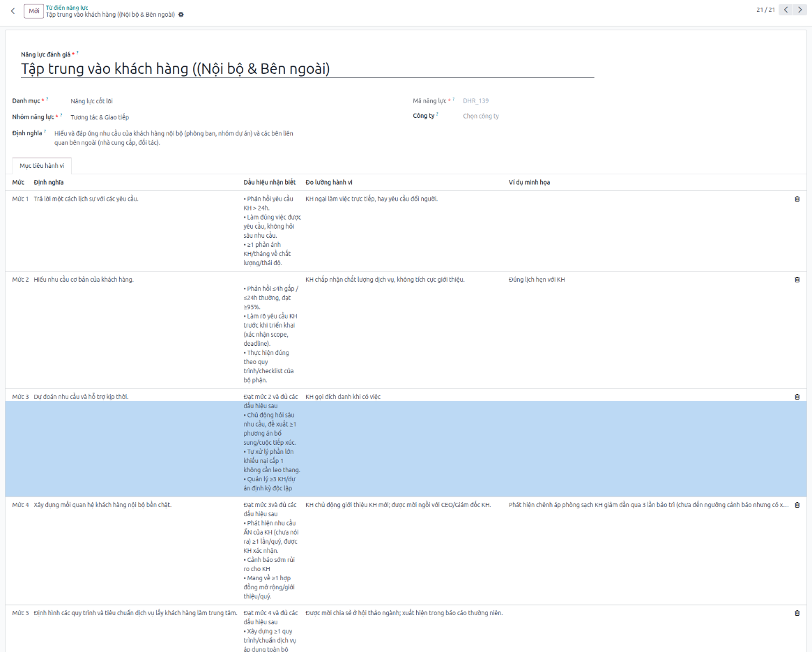The image size is (812, 652).
Task: Click Mức 2 signs cell 'Phản hồi ≤4h gấp'
Action: [271, 334]
